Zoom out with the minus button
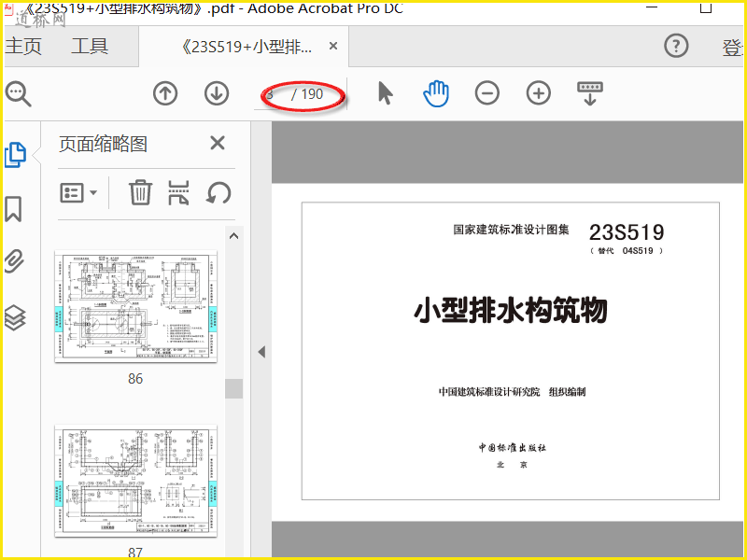Image resolution: width=747 pixels, height=560 pixels. (486, 92)
